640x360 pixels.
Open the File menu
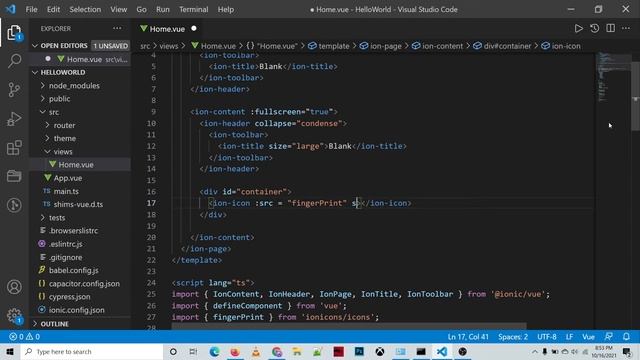point(31,9)
